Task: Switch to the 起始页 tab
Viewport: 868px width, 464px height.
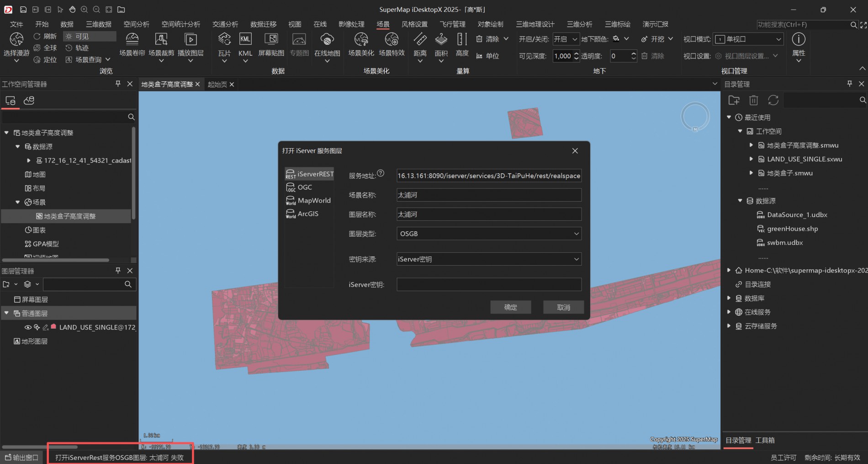Action: [x=217, y=85]
